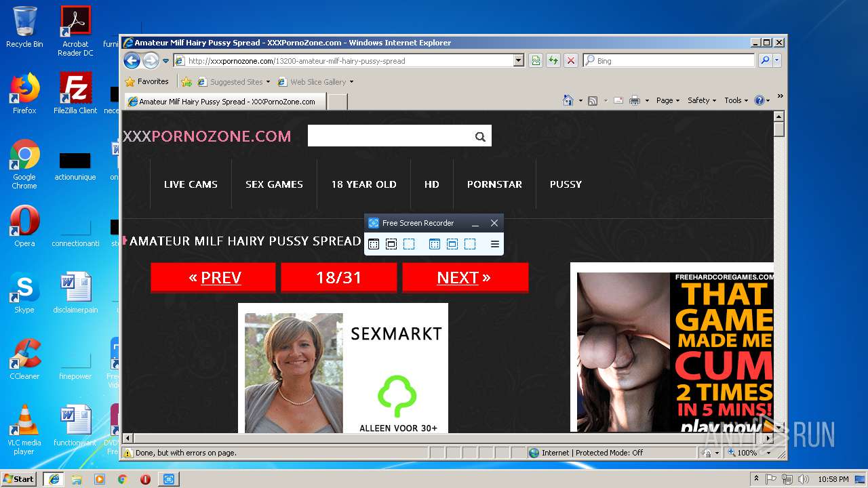The height and width of the screenshot is (488, 868).
Task: Open Google Chrome desktop icon
Action: 24,164
